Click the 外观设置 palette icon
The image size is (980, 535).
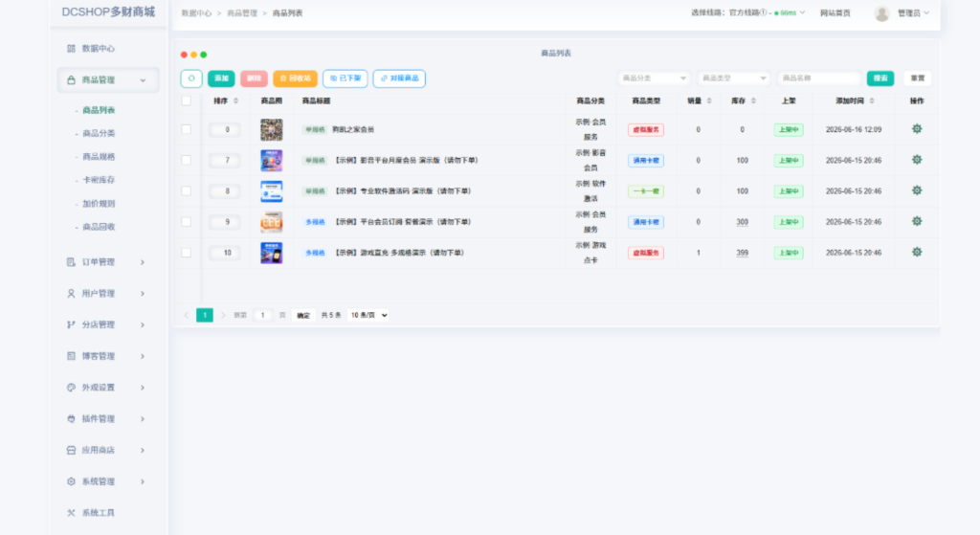click(x=71, y=388)
